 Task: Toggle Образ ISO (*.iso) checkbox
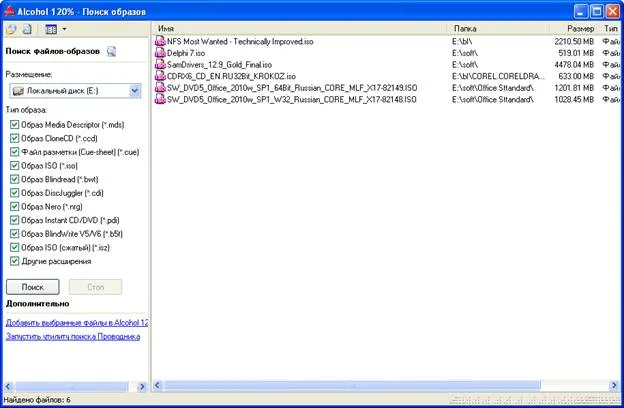pyautogui.click(x=14, y=166)
